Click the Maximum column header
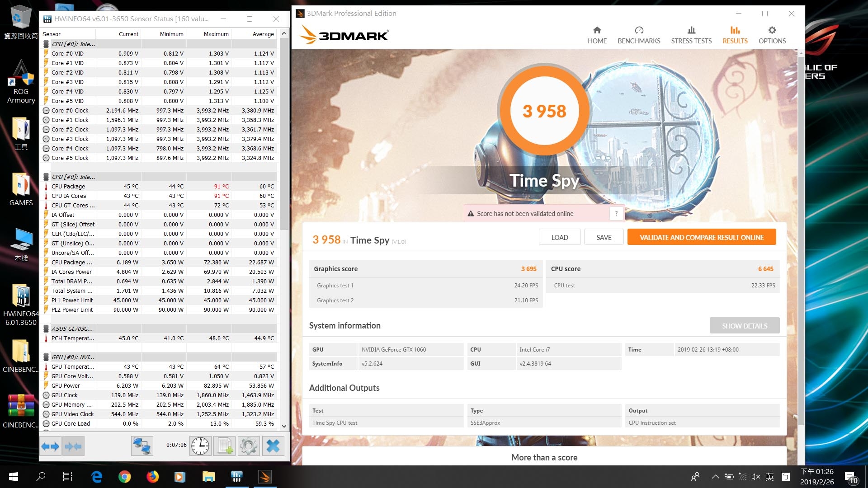Viewport: 868px width, 488px height. coord(209,34)
